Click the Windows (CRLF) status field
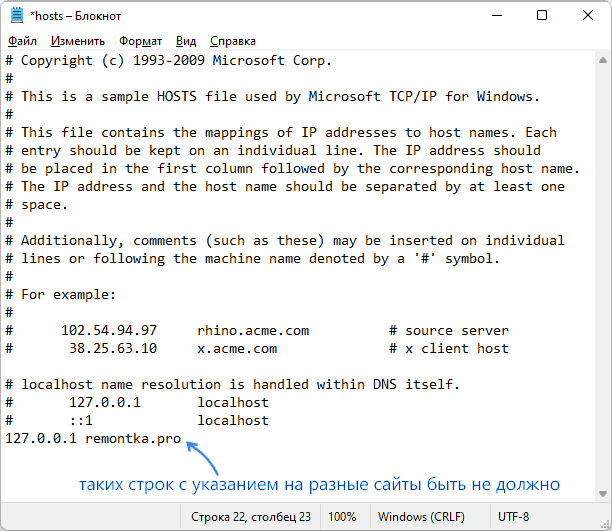This screenshot has width=612, height=531. point(421,517)
